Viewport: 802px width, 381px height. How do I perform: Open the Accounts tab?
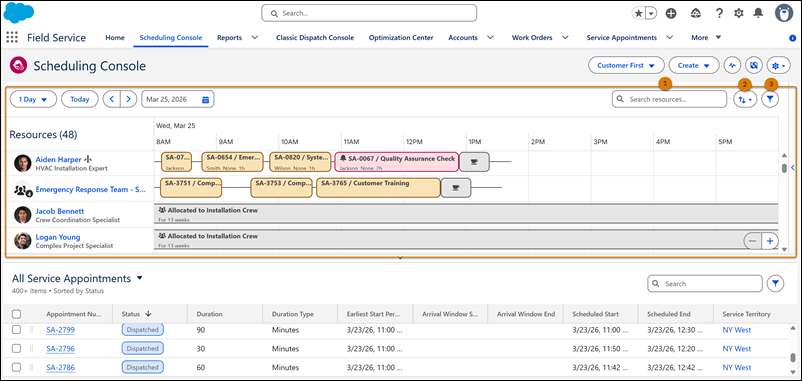(463, 37)
